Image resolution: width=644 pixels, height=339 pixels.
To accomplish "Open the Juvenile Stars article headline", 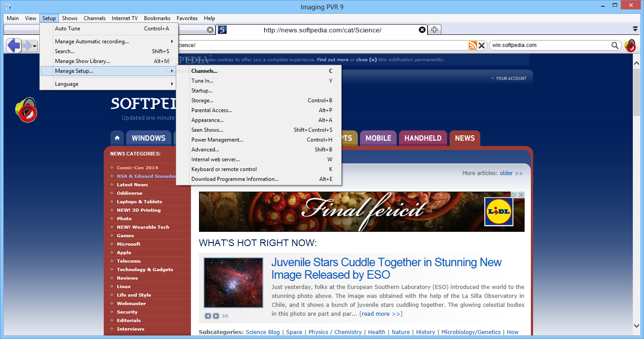I will (x=386, y=268).
